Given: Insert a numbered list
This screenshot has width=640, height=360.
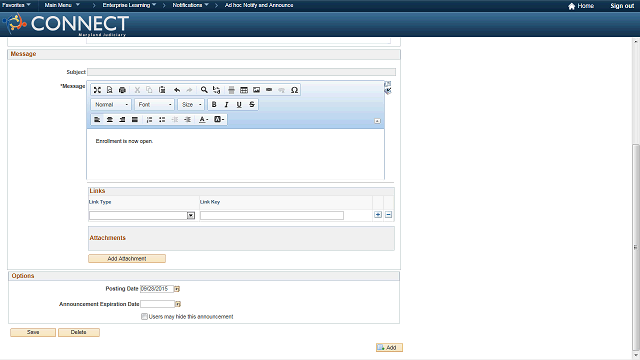Looking at the screenshot, I should 149,120.
